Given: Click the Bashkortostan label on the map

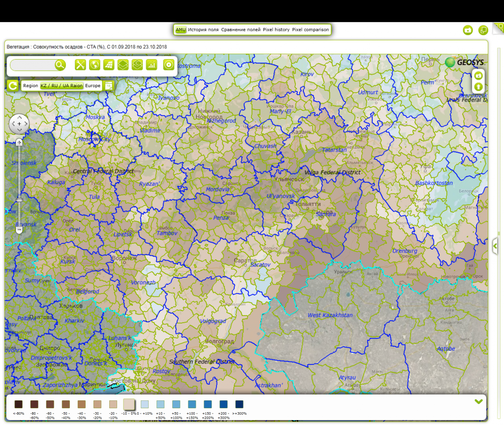Looking at the screenshot, I should pyautogui.click(x=434, y=183).
